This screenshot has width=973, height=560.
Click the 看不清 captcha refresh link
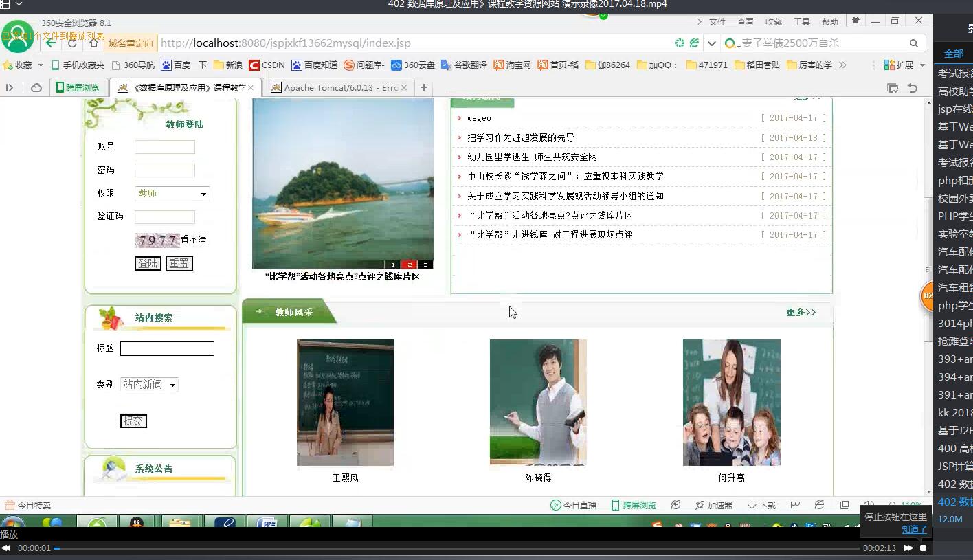pyautogui.click(x=194, y=239)
